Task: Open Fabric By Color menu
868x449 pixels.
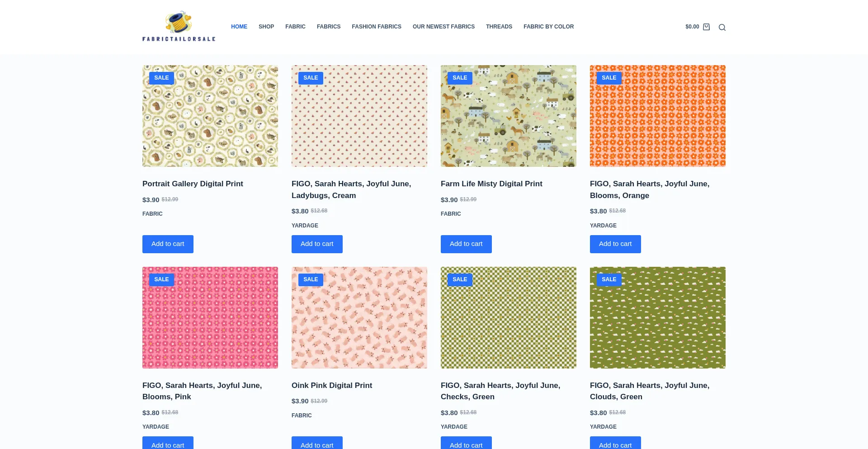Action: [548, 27]
